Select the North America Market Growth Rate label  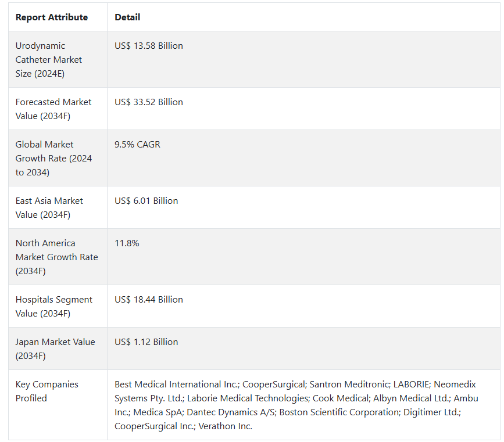[56, 257]
